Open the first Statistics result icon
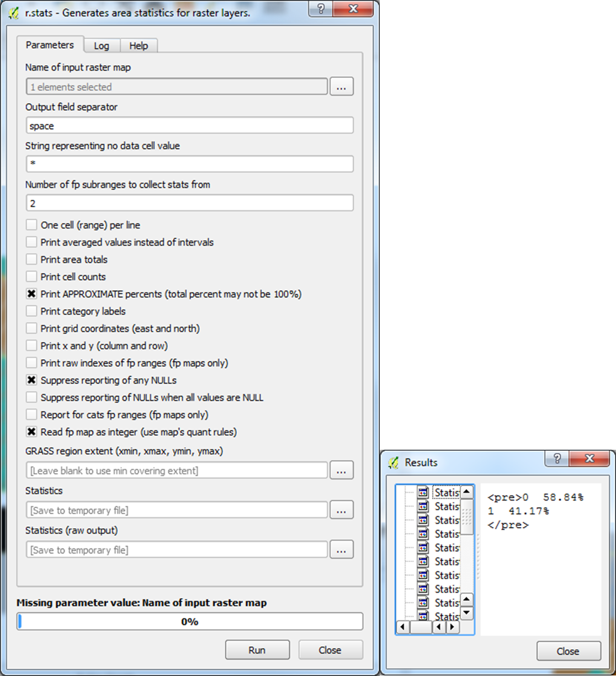Image resolution: width=616 pixels, height=676 pixels. click(422, 492)
